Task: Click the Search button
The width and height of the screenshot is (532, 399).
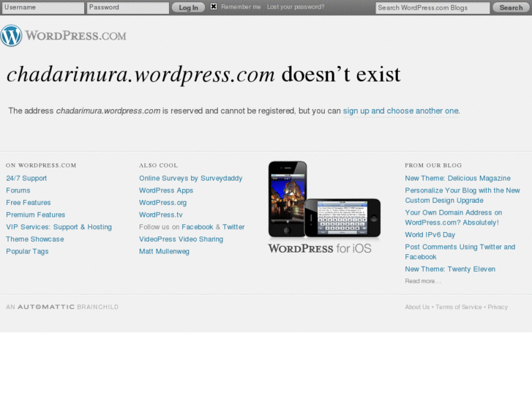Action: [x=511, y=7]
